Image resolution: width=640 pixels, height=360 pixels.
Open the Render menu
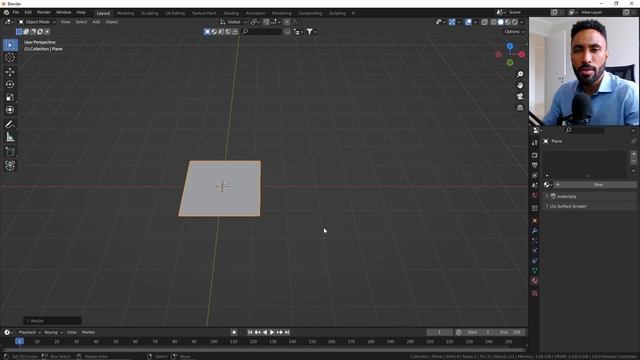pos(44,13)
